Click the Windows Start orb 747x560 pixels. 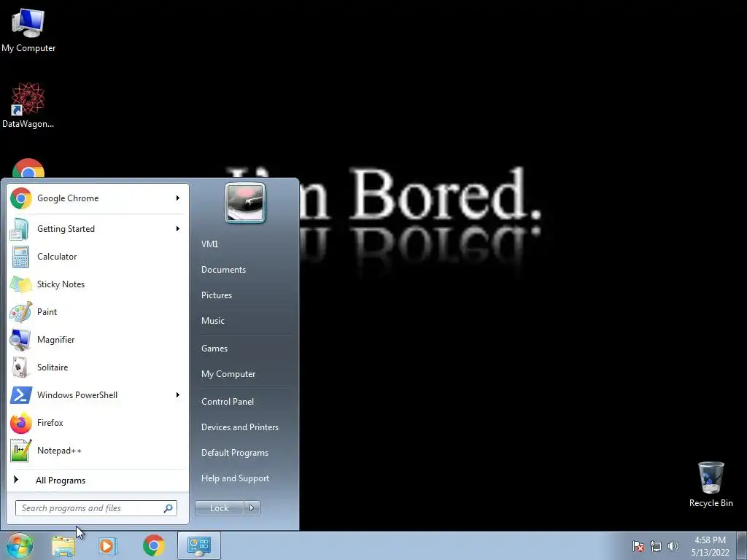(19, 545)
